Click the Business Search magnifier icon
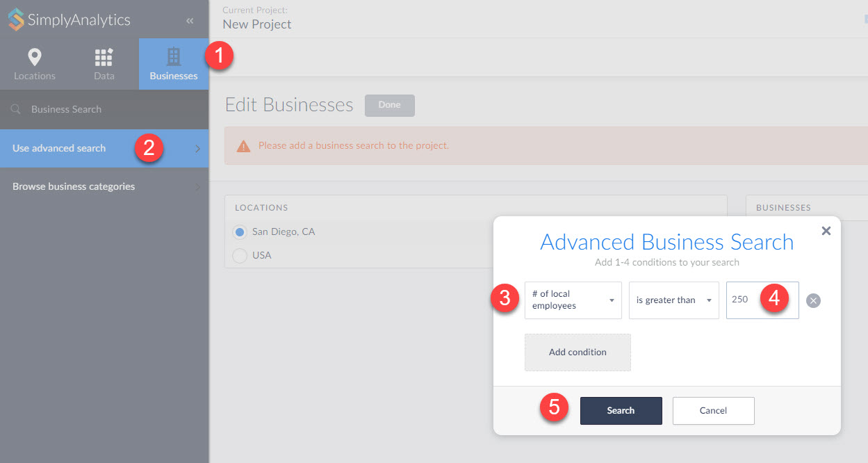The image size is (868, 463). click(16, 109)
